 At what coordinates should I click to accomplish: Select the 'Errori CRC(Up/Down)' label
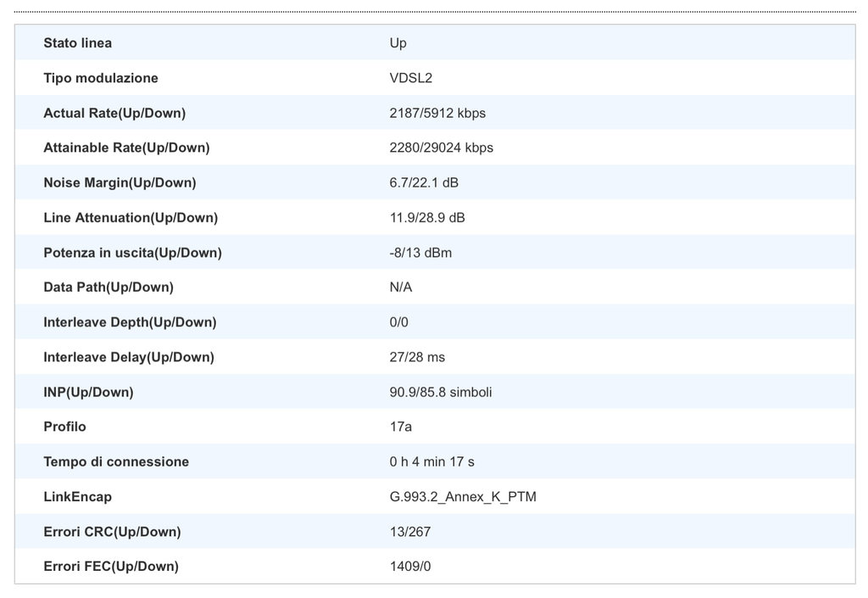point(113,532)
